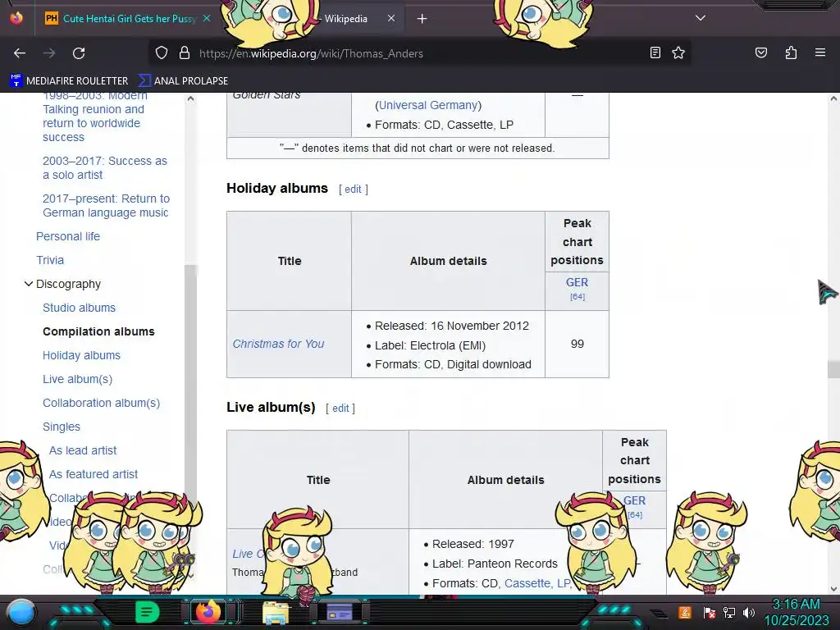Click the orange Java tray icon
840x630 pixels.
click(685, 612)
